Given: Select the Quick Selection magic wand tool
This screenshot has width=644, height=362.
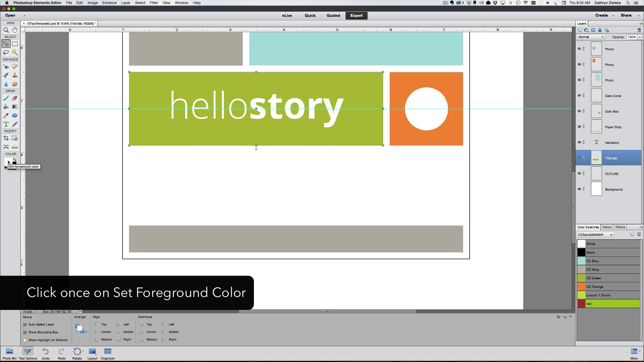Looking at the screenshot, I should click(x=15, y=53).
